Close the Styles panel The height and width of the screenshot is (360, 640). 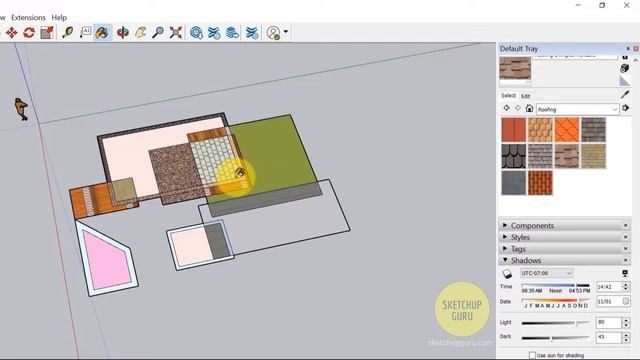(x=625, y=237)
